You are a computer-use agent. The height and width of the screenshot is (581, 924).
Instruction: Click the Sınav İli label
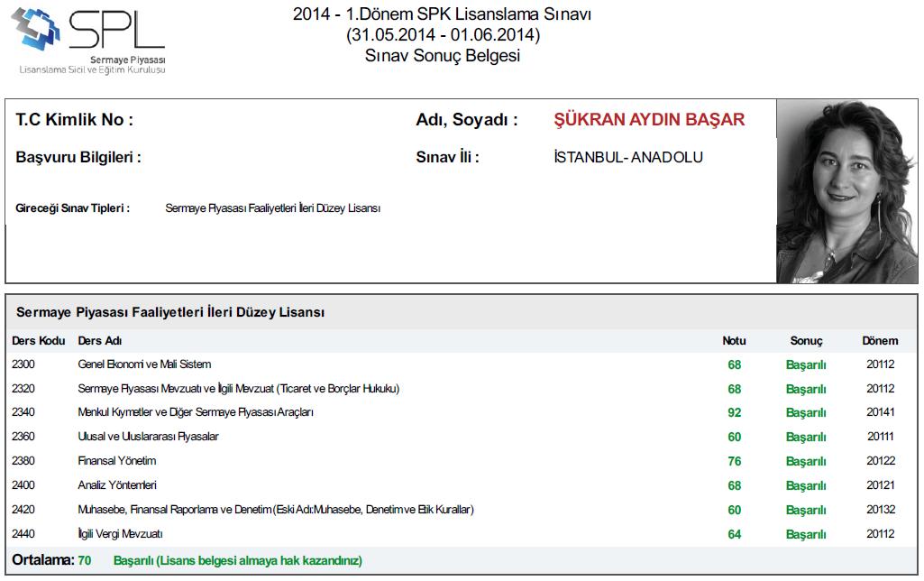[447, 157]
